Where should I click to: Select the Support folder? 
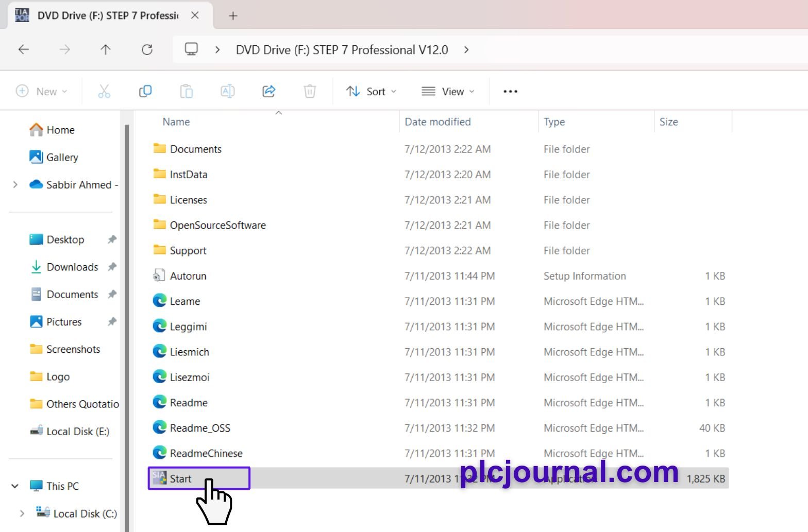pos(180,250)
